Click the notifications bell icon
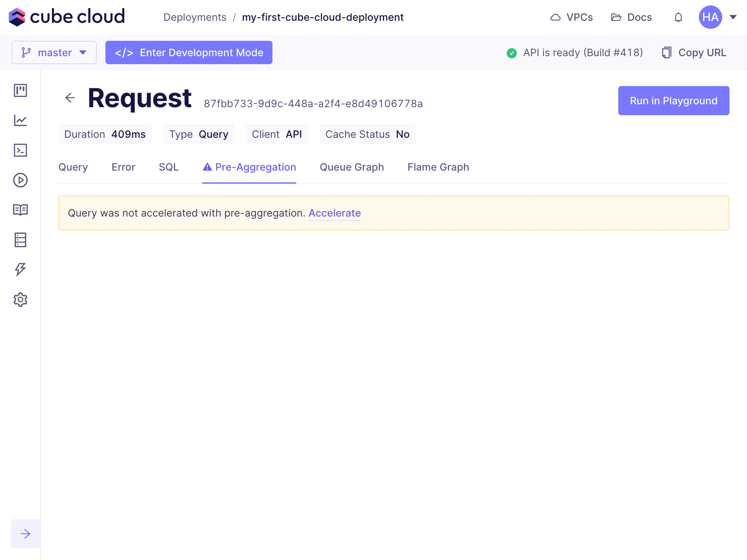The image size is (747, 560). [678, 17]
